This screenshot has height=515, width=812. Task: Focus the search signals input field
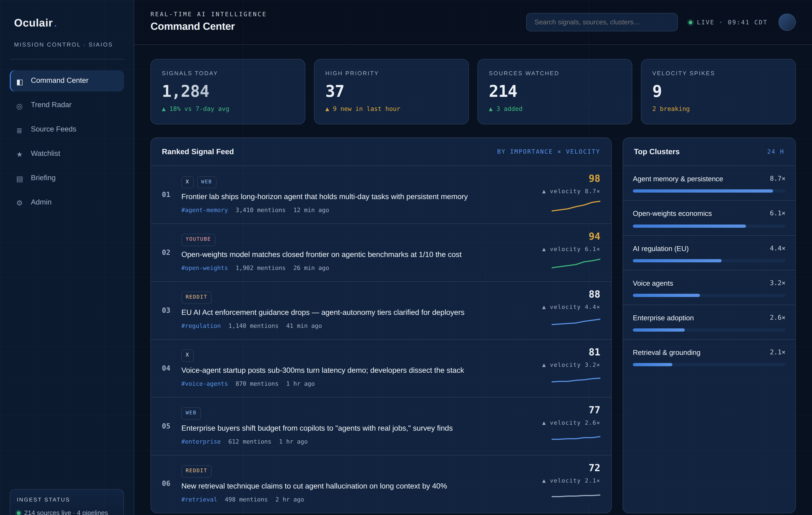(602, 22)
